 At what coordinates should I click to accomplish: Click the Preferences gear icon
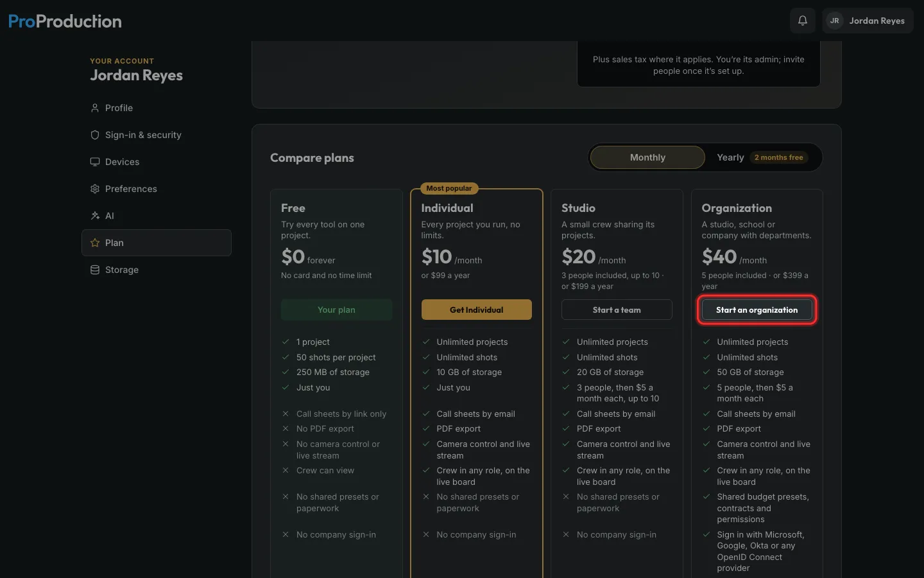click(95, 189)
